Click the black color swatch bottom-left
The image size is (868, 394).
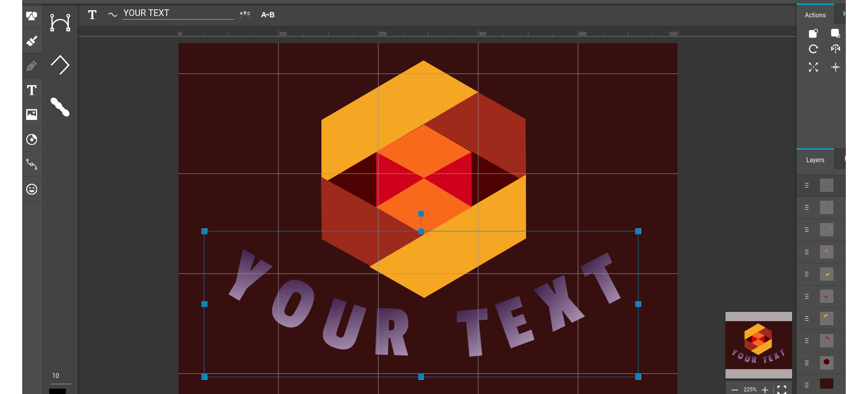(57, 391)
